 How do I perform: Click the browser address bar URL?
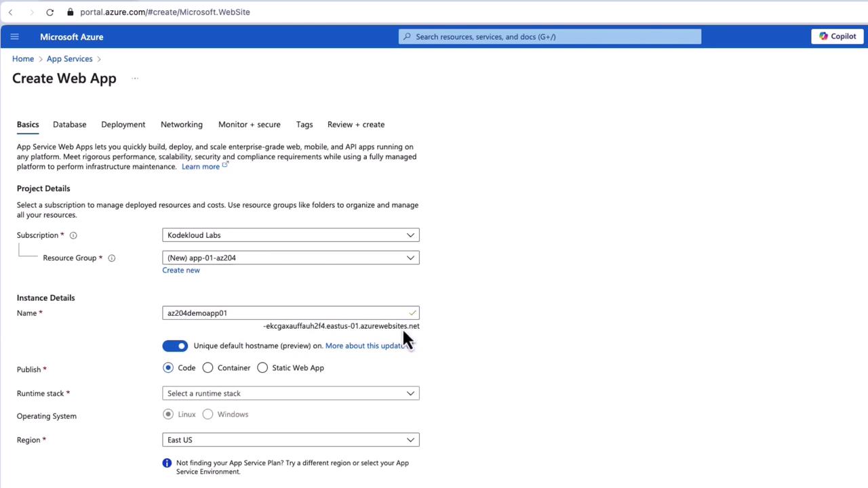pyautogui.click(x=165, y=12)
